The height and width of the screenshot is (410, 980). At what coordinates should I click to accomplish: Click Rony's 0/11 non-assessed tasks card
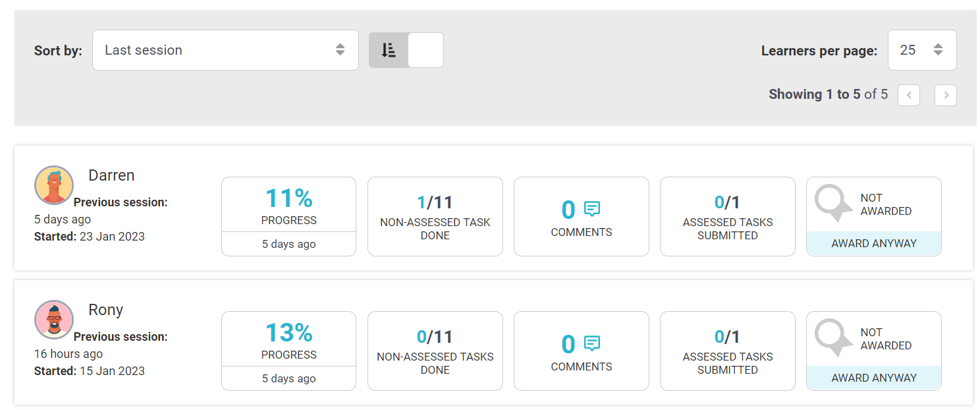pyautogui.click(x=435, y=351)
